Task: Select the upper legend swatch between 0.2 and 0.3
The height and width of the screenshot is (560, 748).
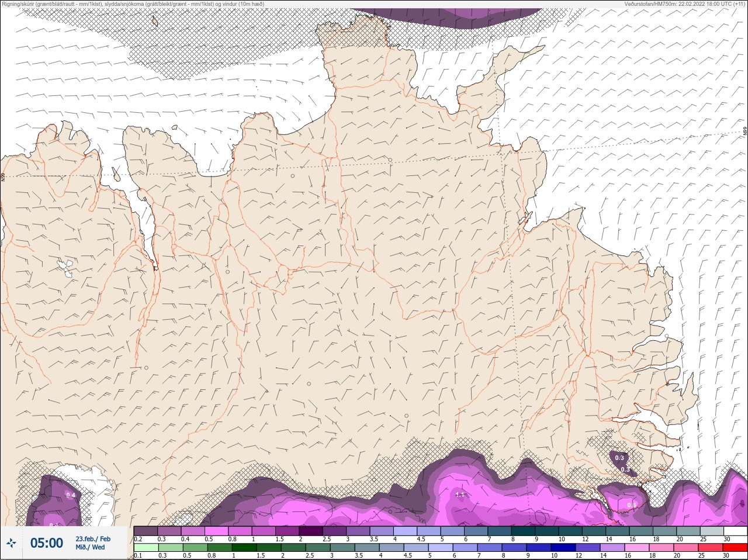Action: 146,531
